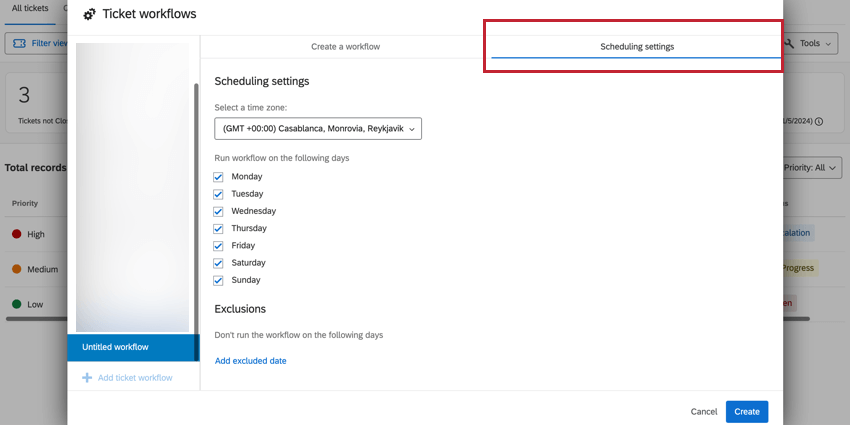
Task: Select the Scheduling settings tab
Action: [x=636, y=47]
